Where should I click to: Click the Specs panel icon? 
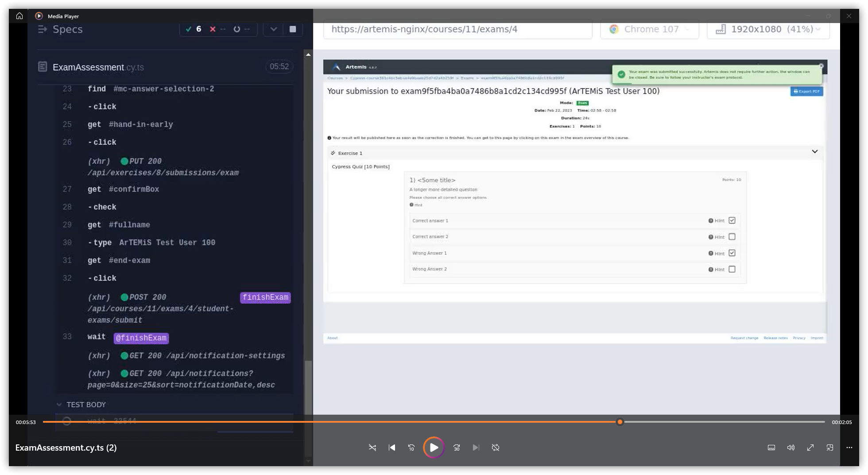tap(43, 29)
